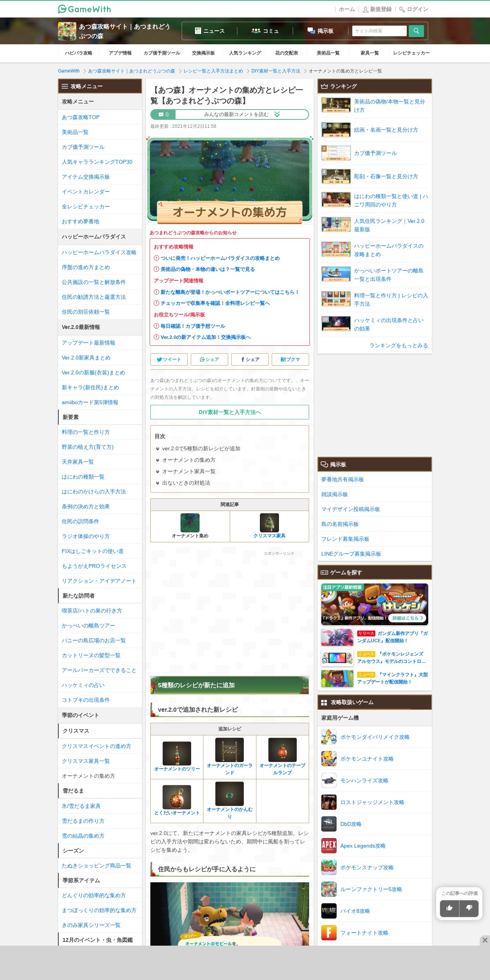Screen dimensions: 490x980
Task: Click the LINE シェア button
Action: click(210, 359)
